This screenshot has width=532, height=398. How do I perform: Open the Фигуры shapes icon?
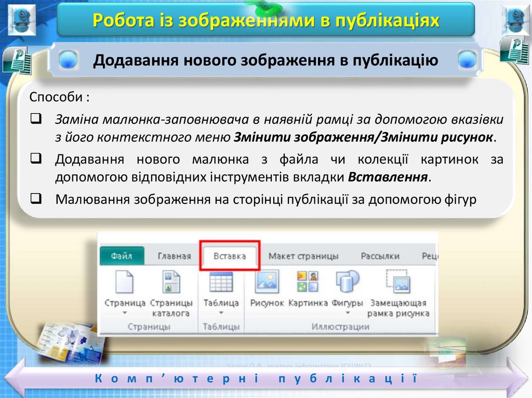pyautogui.click(x=347, y=283)
